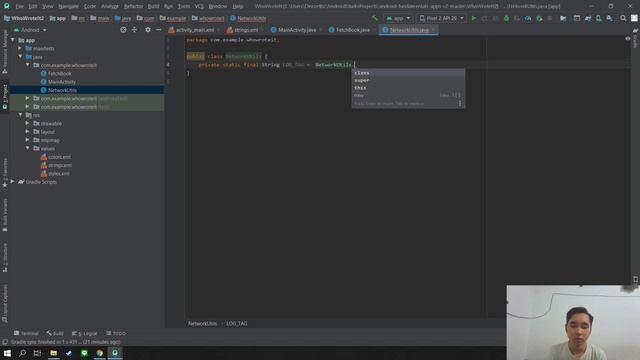Click Select Opened File target icon

click(123, 30)
